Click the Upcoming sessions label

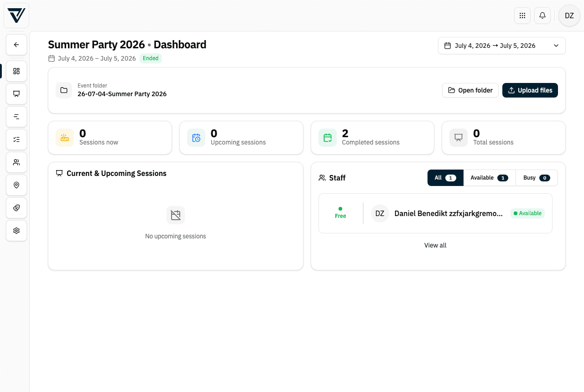[238, 142]
